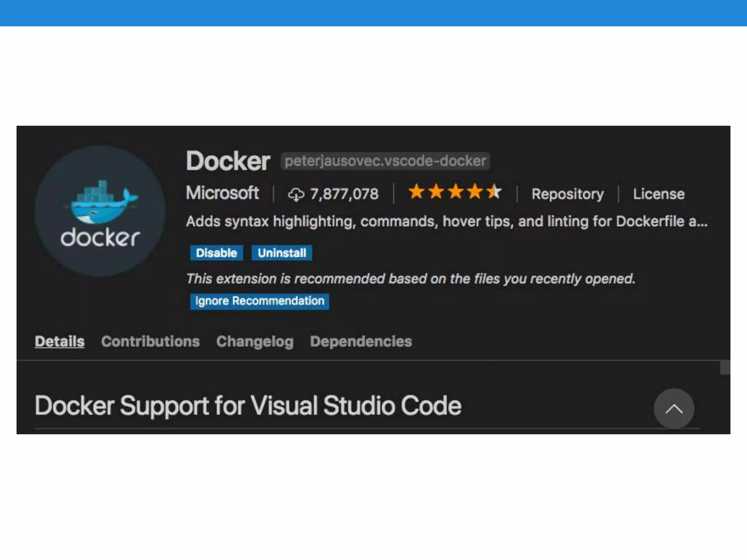Viewport: 747px width, 560px height.
Task: Switch to the Details tab
Action: 60,342
